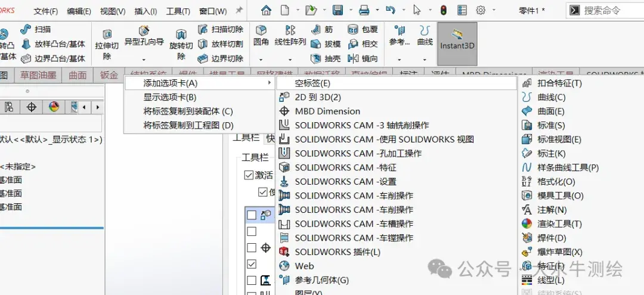644x295 pixels.
Task: Expand the 圆角 dropdown arrow
Action: pos(261,60)
